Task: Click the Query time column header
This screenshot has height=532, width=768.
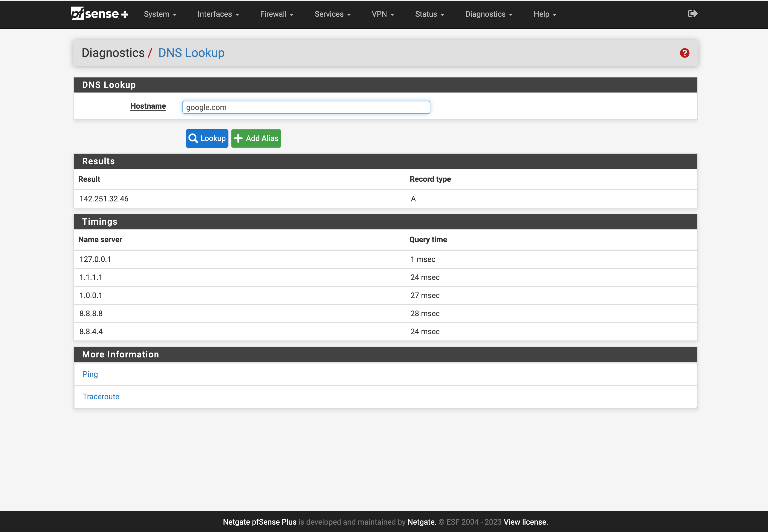Action: pyautogui.click(x=428, y=240)
